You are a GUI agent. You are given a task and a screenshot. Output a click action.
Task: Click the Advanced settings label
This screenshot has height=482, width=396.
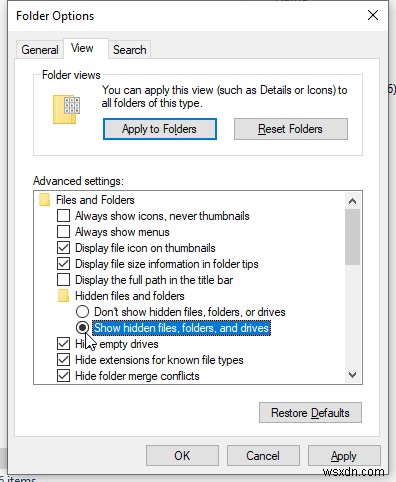tap(78, 181)
